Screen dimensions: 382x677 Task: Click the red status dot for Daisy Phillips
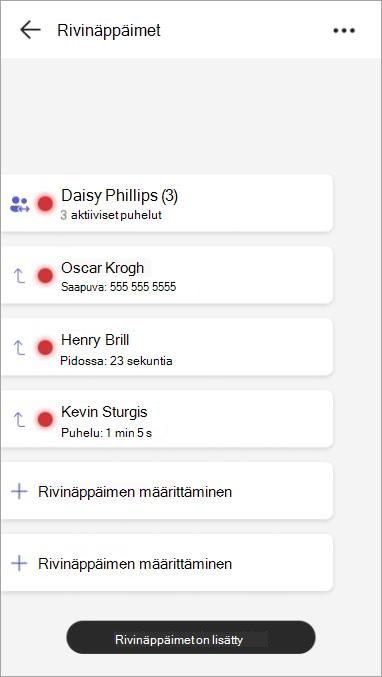45,204
